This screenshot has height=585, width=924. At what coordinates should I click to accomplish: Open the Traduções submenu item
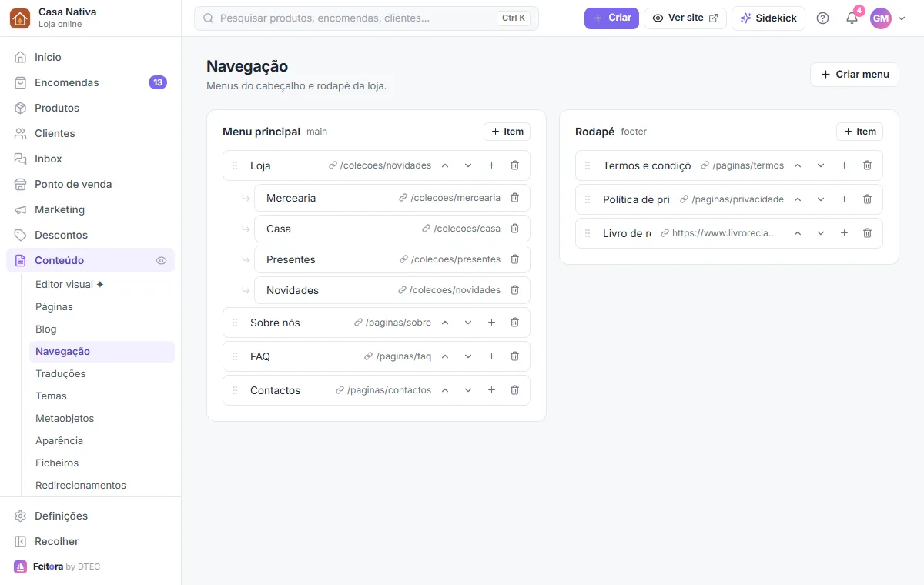(x=102, y=373)
